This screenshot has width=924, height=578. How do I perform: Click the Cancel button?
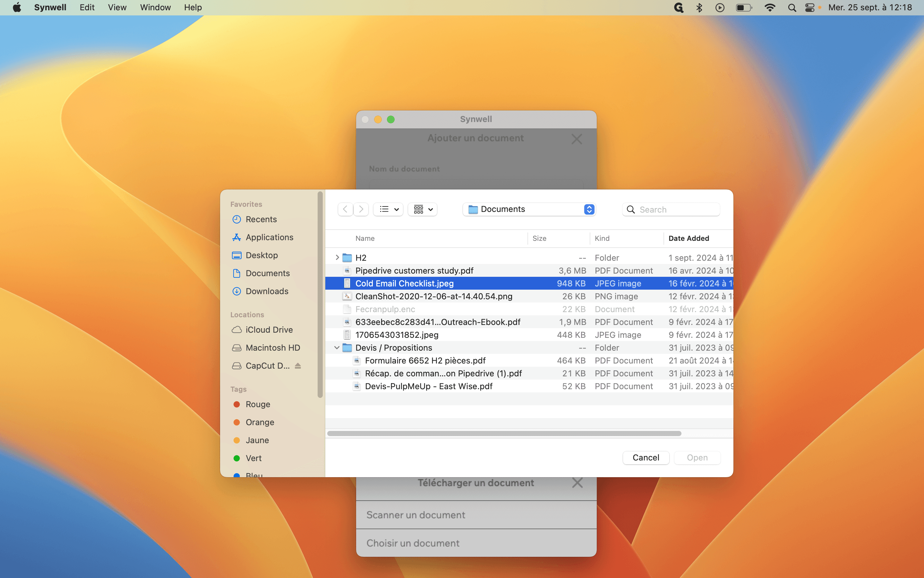646,458
